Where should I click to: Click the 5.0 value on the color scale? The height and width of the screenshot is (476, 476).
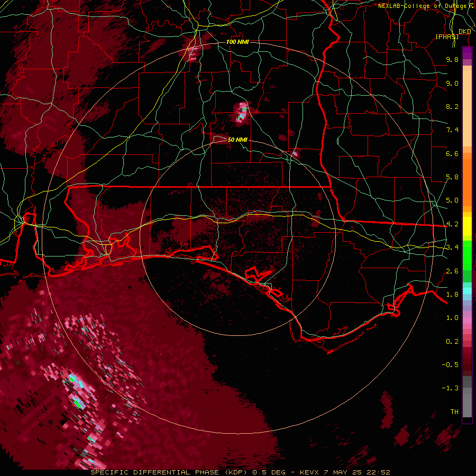(x=452, y=200)
